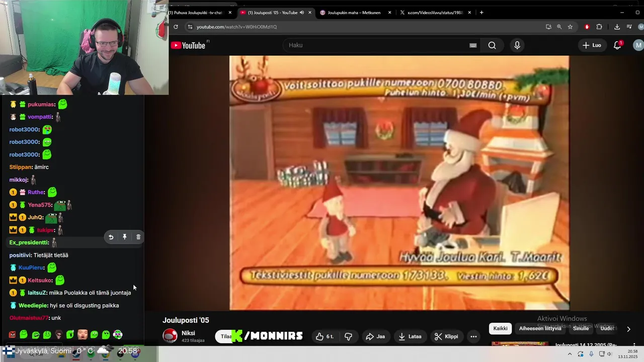Screen dimensions: 644x362
Task: View site information icon in address bar
Action: 190,27
